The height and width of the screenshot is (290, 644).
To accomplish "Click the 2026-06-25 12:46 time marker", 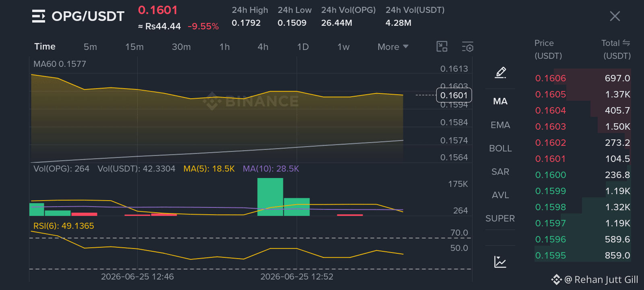I will pos(137,277).
